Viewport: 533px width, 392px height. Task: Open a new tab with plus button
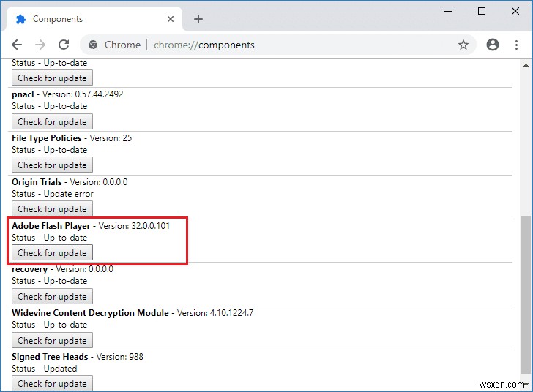click(x=198, y=19)
